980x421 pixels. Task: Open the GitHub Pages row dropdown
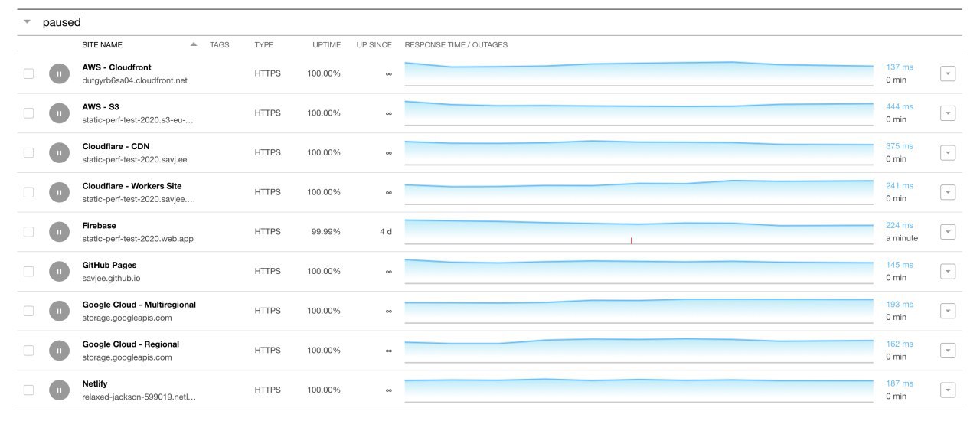point(947,271)
